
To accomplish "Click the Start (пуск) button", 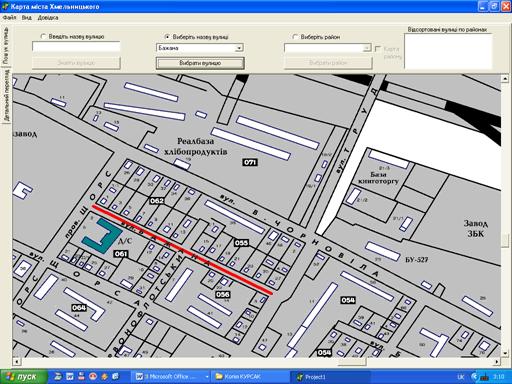I will pyautogui.click(x=23, y=377).
